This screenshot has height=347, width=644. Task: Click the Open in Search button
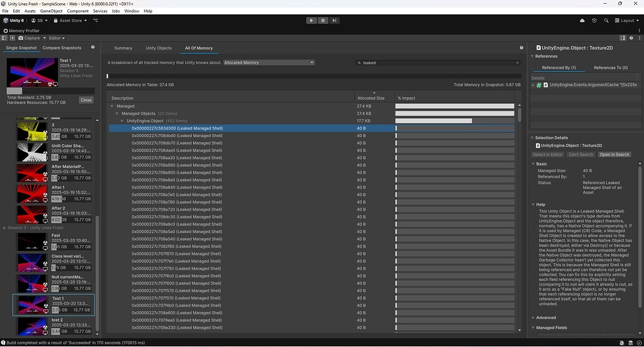point(614,155)
